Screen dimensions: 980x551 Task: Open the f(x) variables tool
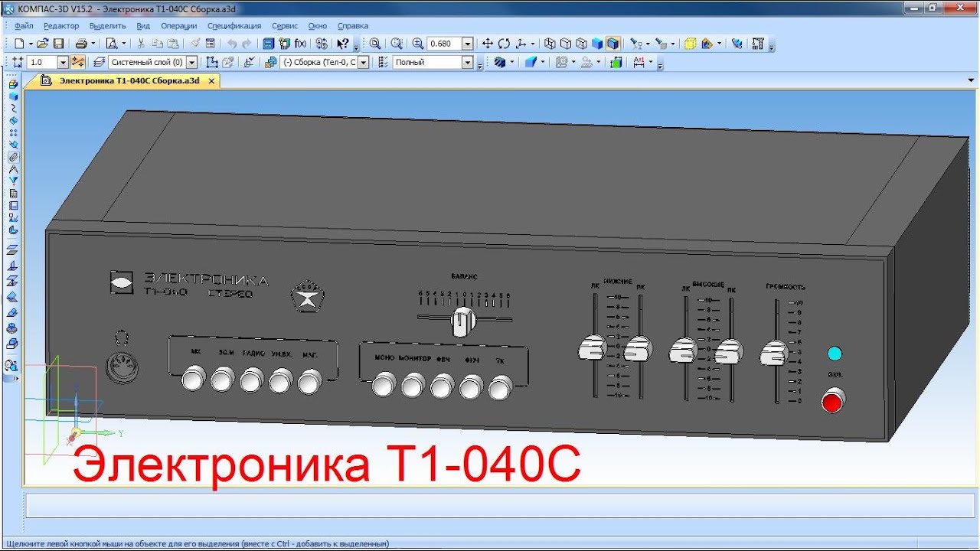point(300,44)
